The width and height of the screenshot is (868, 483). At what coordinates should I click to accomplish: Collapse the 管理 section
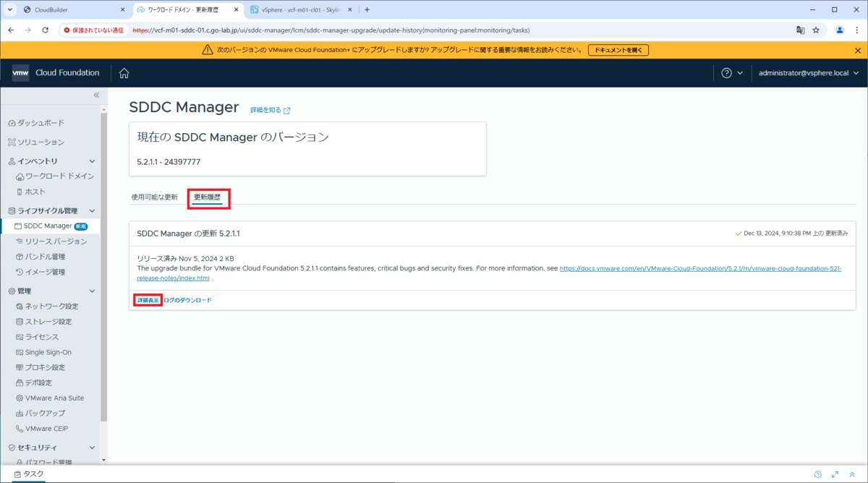pyautogui.click(x=92, y=291)
